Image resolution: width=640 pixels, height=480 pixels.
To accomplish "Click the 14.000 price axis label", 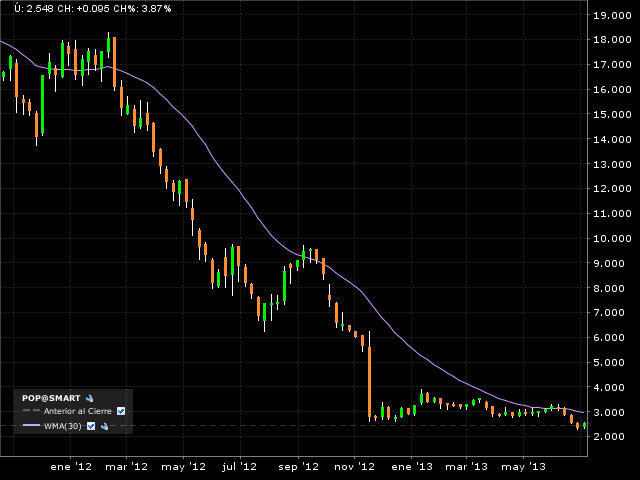I will [612, 139].
